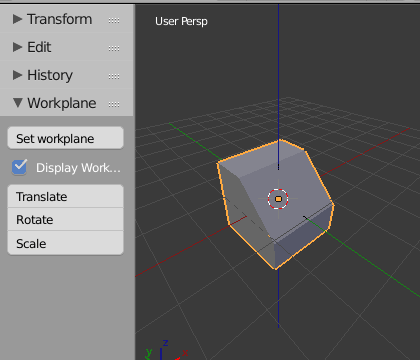Click the User Persp view label
Screen dimensions: 420x360
(181, 21)
